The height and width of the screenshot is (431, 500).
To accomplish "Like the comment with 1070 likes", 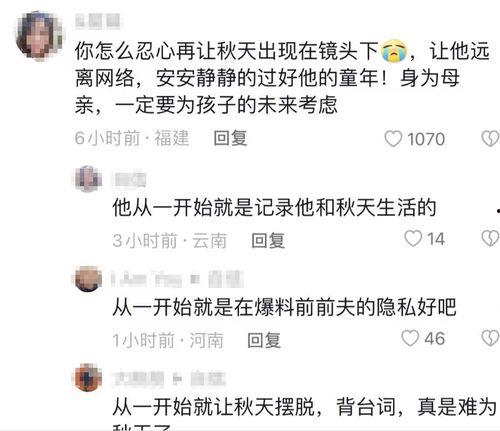I will [x=393, y=139].
